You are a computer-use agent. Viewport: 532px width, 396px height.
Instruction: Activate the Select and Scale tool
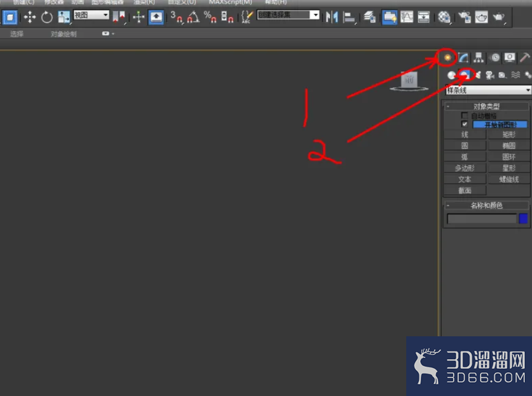point(64,17)
